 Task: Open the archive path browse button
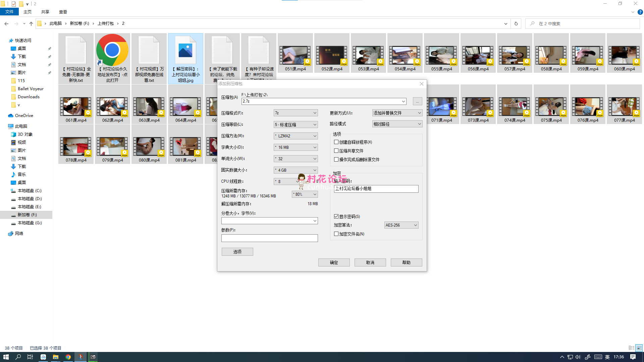pos(417,101)
